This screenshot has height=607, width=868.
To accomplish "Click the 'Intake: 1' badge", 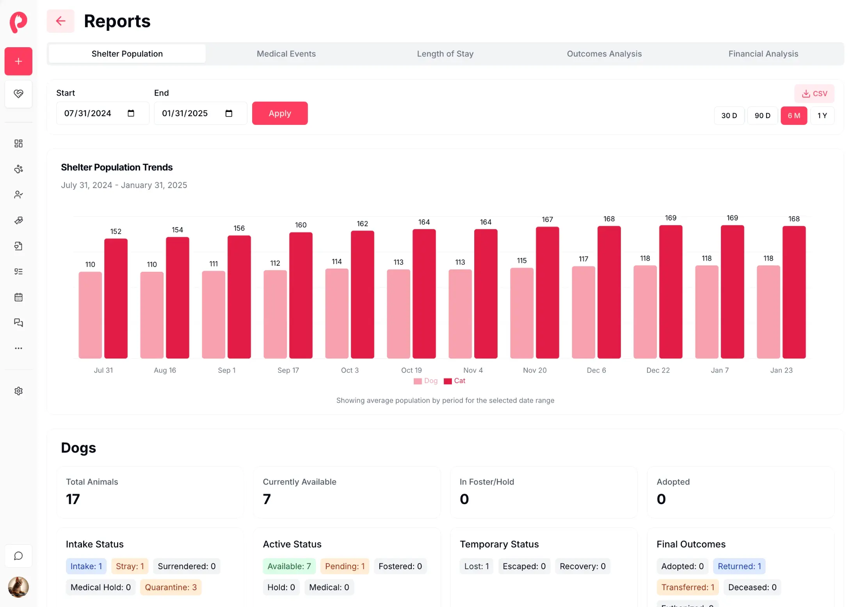I will [86, 566].
